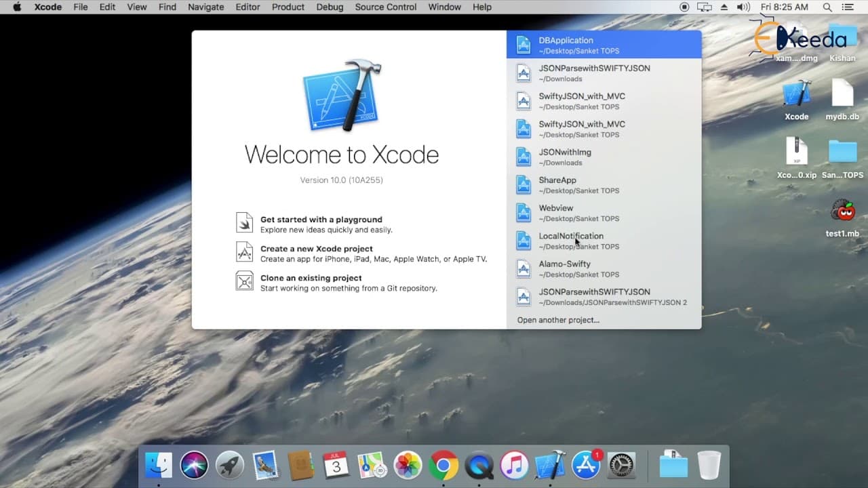Click Open another project… link
Screen dimensions: 868x488
click(x=558, y=320)
